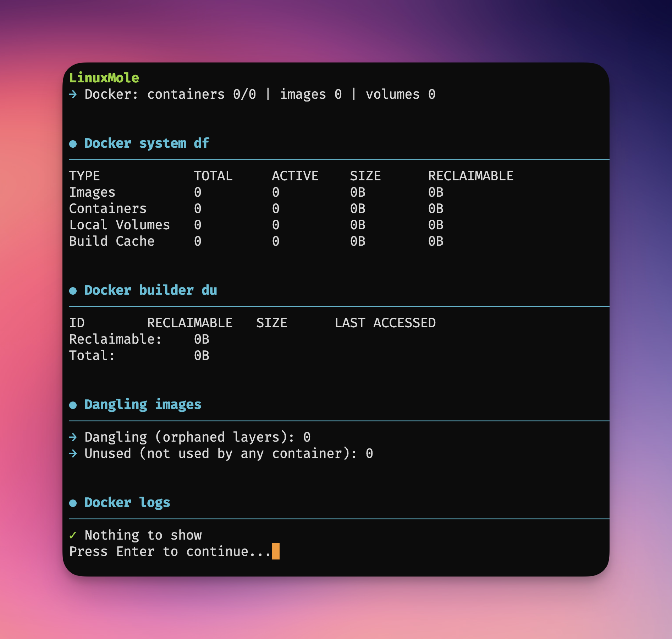Screen dimensions: 672x639
Task: Click the Build Cache ACTIVE value 0
Action: click(x=276, y=241)
